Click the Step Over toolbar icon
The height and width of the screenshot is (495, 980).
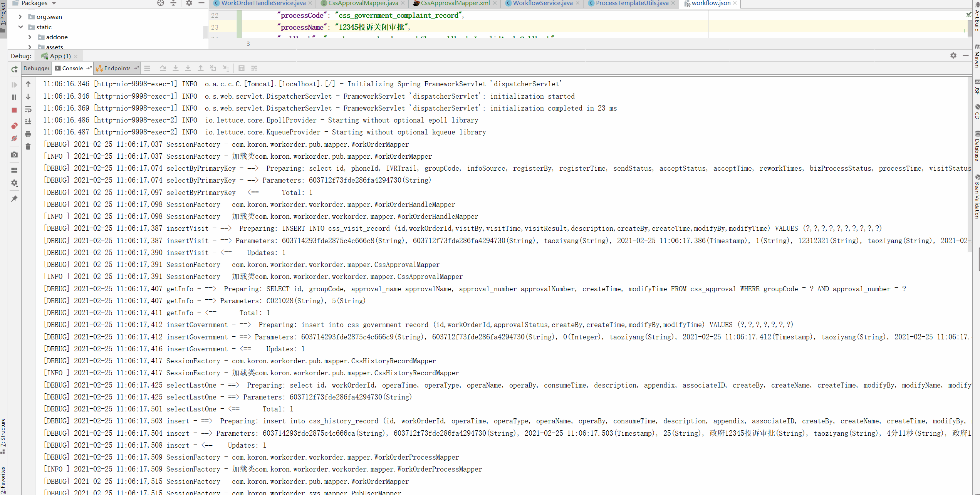[163, 68]
